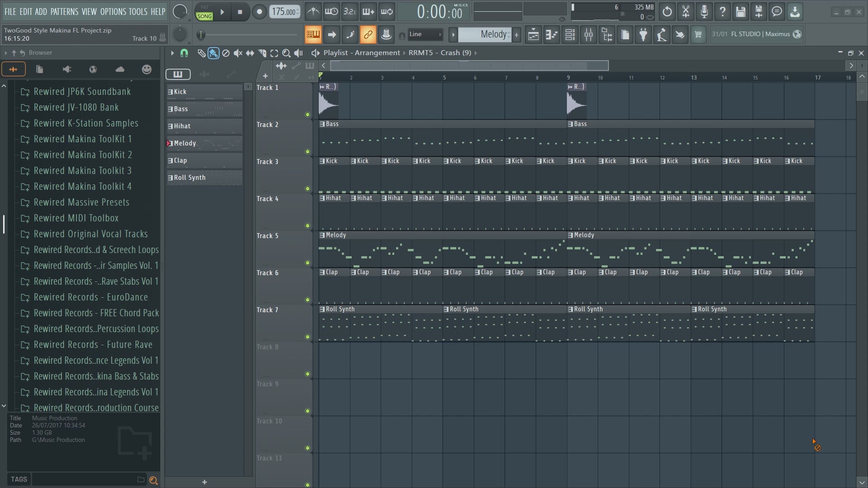Mute Track 7 using its green light
This screenshot has height=488, width=868.
click(308, 337)
